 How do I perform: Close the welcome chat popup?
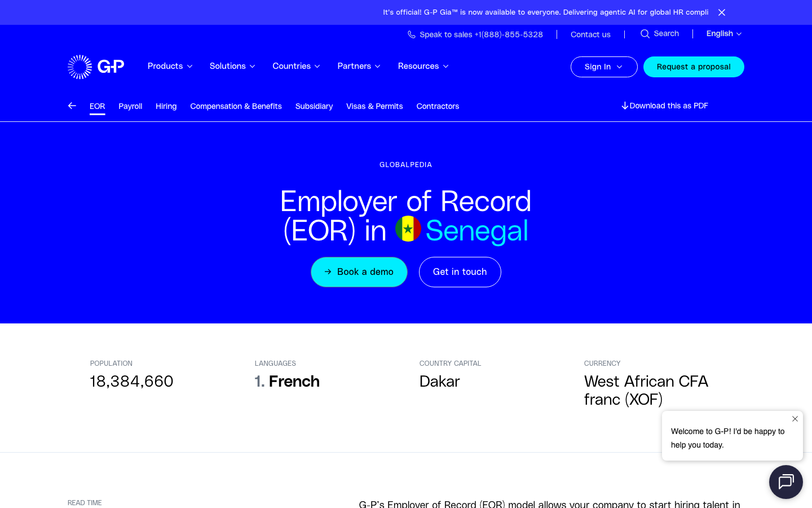(x=795, y=419)
